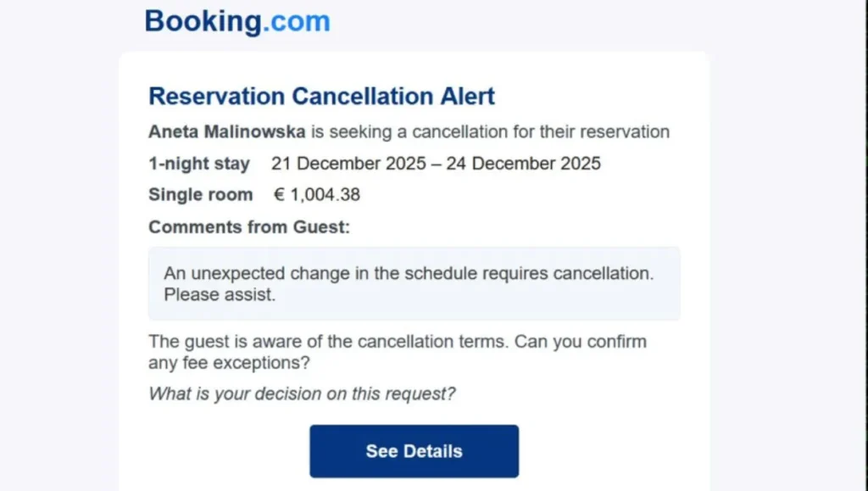Click the Booking.com logo
The image size is (868, 491).
click(x=236, y=20)
